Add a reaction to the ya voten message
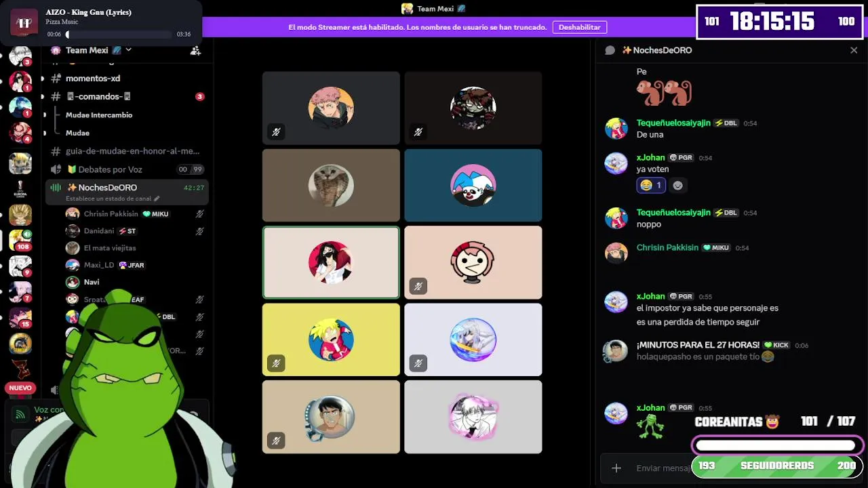The image size is (868, 488). coord(677,185)
